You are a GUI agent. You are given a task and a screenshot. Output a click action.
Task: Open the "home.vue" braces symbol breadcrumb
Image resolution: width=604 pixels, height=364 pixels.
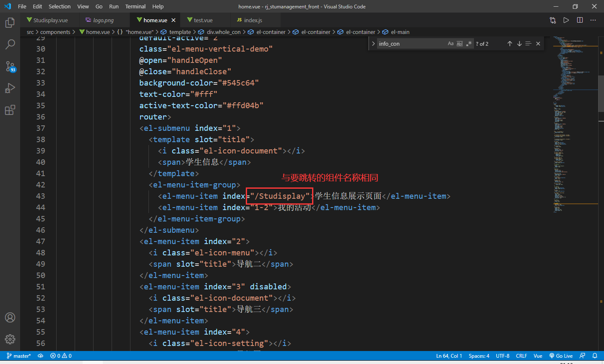click(135, 32)
